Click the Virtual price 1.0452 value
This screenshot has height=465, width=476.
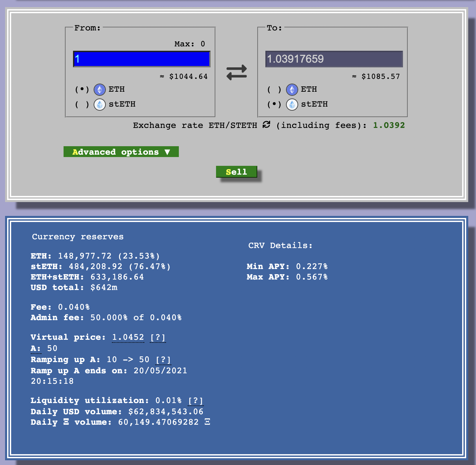(128, 337)
